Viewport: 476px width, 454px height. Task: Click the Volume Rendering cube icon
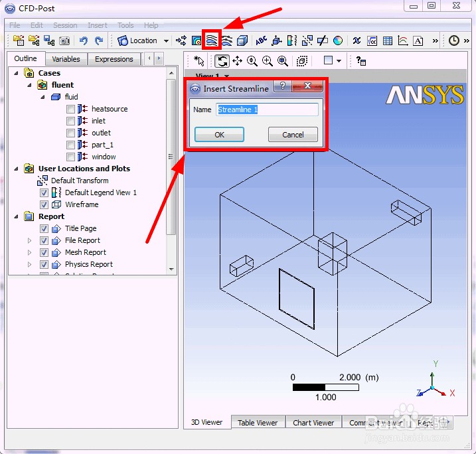pos(242,40)
